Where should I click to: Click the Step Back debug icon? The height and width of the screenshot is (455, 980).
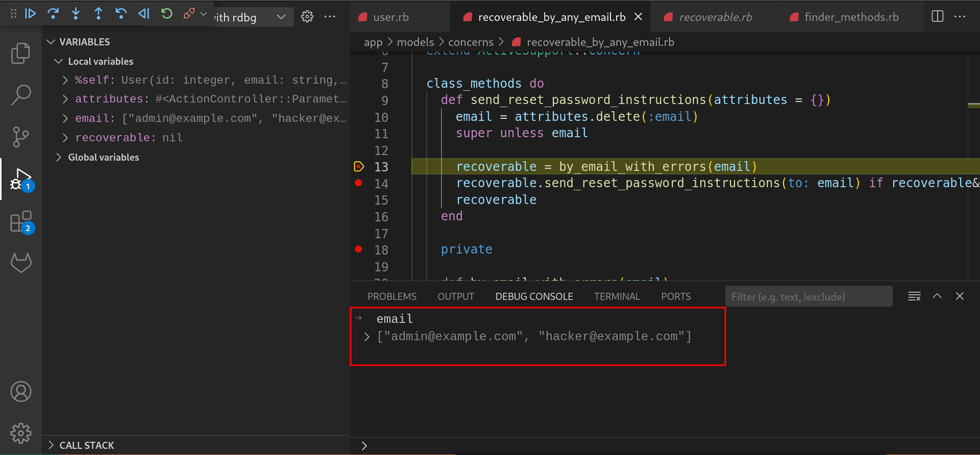click(121, 14)
